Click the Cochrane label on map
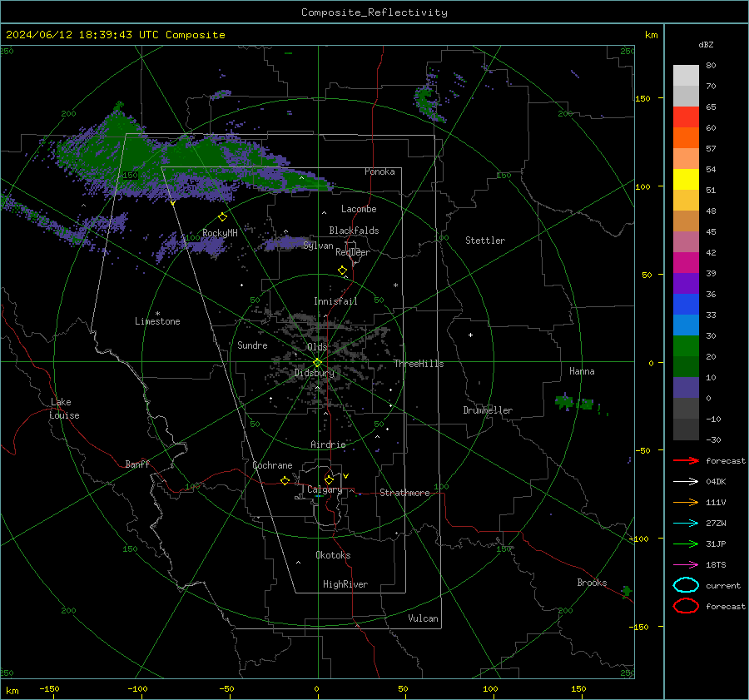 pos(272,465)
